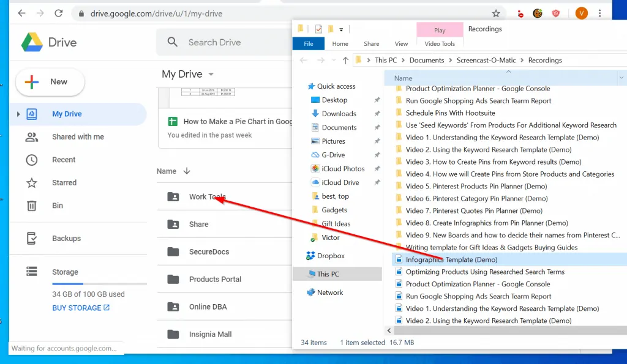
Task: Click the orange V profile avatar
Action: [582, 13]
